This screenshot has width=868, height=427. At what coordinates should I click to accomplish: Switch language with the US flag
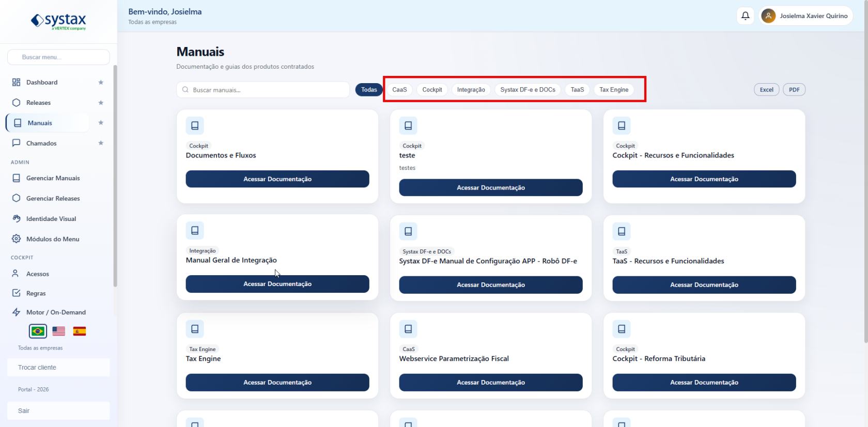[x=59, y=331]
